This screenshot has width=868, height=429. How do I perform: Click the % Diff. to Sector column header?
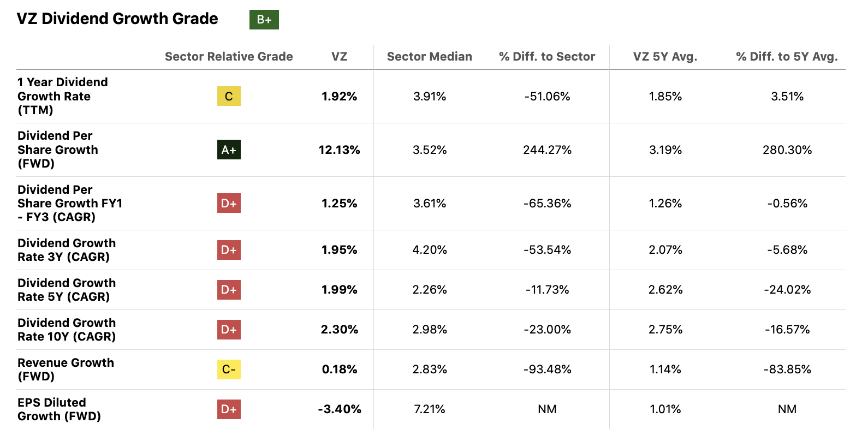coord(546,57)
